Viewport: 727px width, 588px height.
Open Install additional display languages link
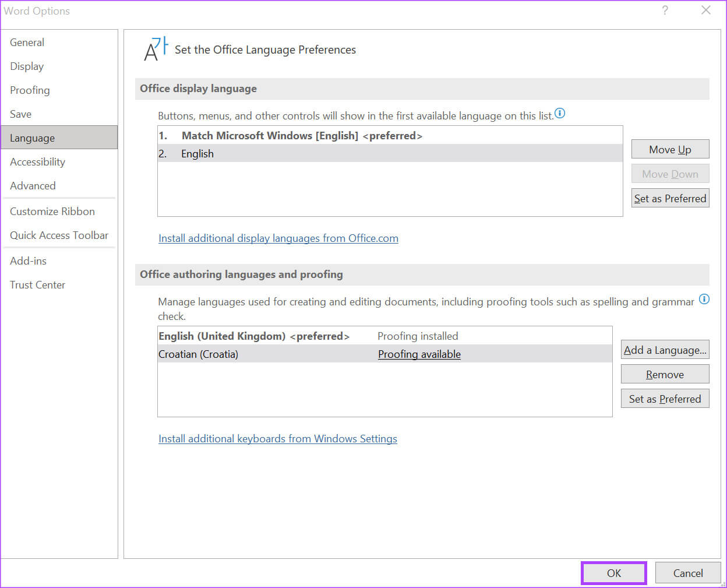[x=278, y=238]
